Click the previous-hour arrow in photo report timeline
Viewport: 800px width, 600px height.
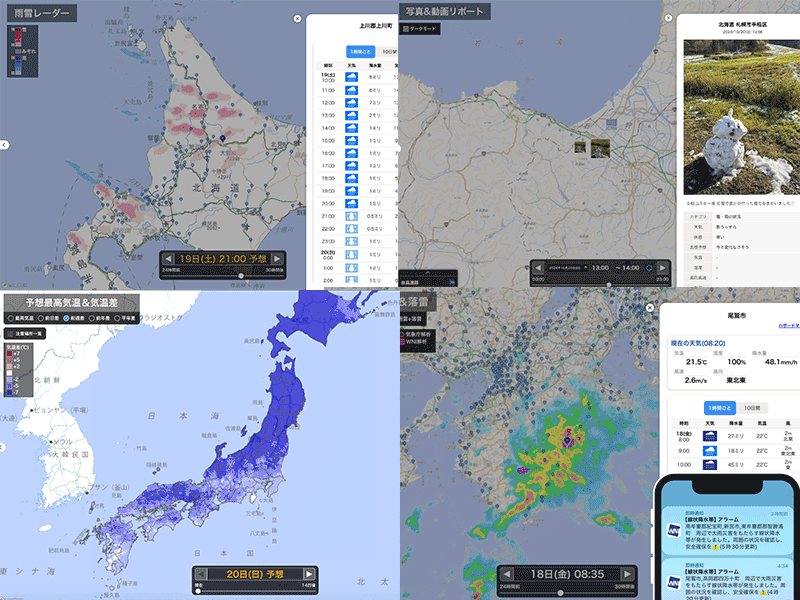539,267
